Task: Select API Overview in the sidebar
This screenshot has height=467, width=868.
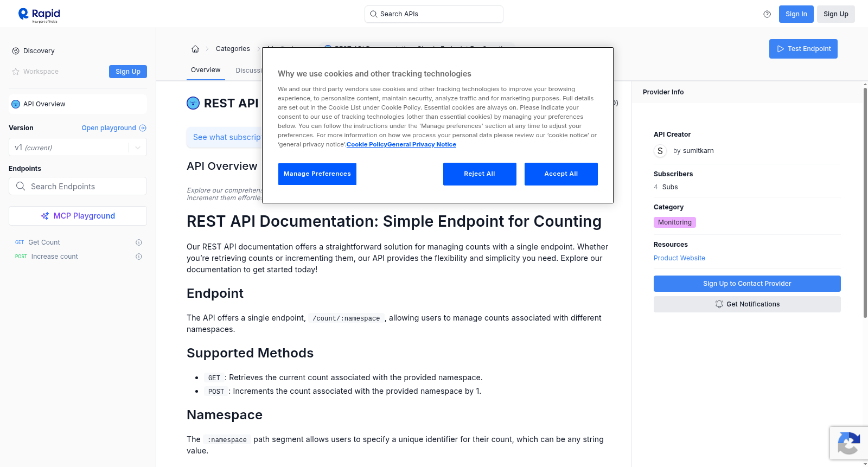Action: click(x=78, y=104)
